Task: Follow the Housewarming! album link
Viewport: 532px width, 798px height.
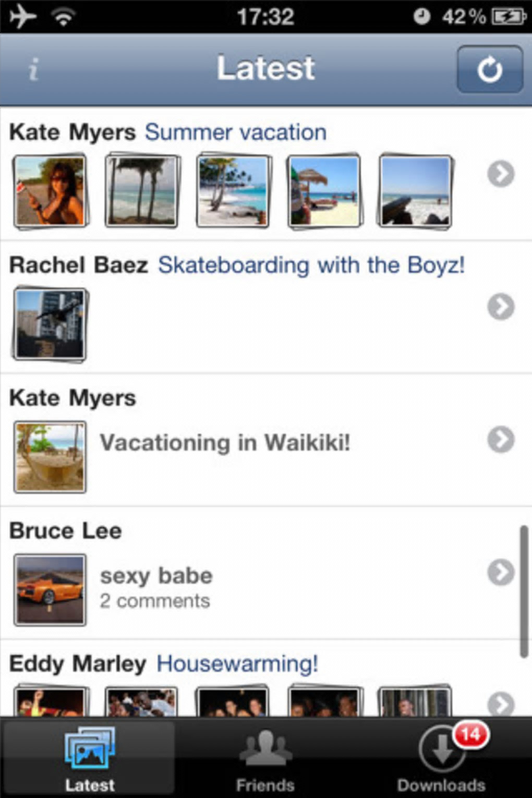Action: [x=237, y=664]
